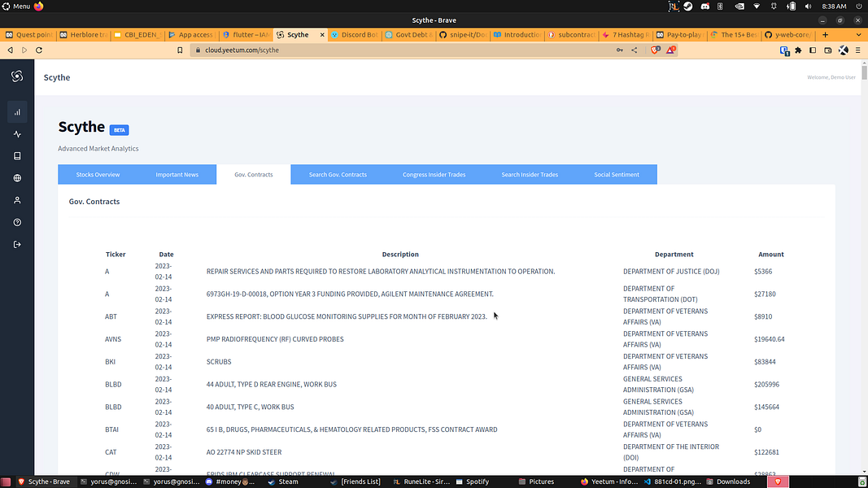Click the Scythe logo at top of sidebar
The height and width of the screenshot is (488, 868).
16,75
